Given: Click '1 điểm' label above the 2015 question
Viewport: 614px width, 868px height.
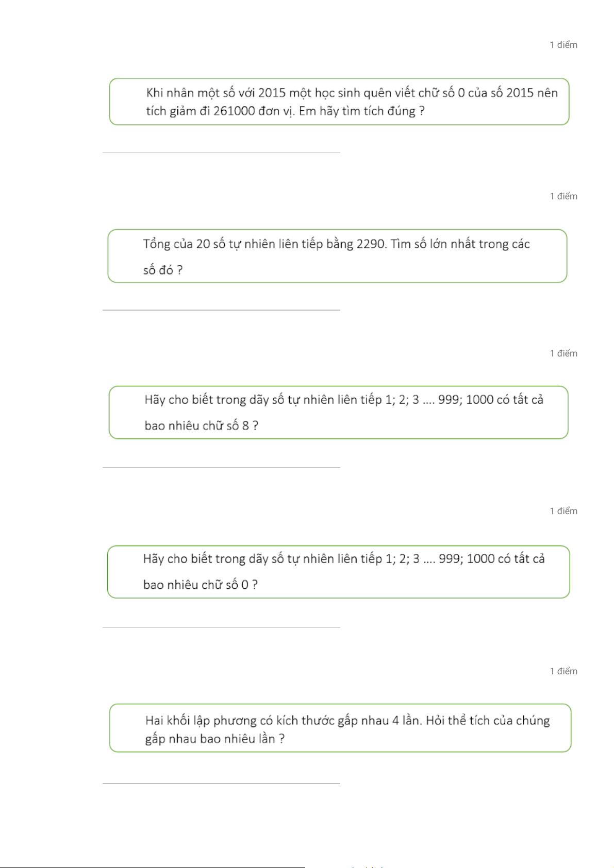Looking at the screenshot, I should point(563,45).
